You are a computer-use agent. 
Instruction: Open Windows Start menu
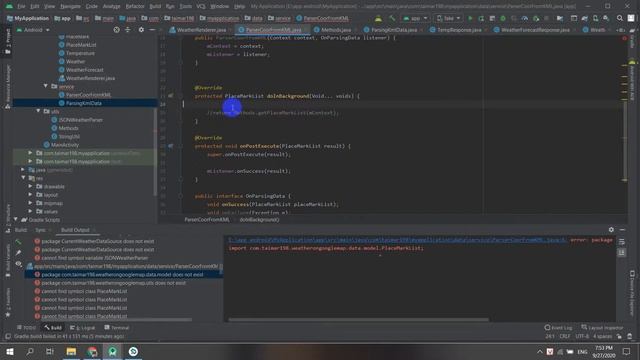(10, 351)
